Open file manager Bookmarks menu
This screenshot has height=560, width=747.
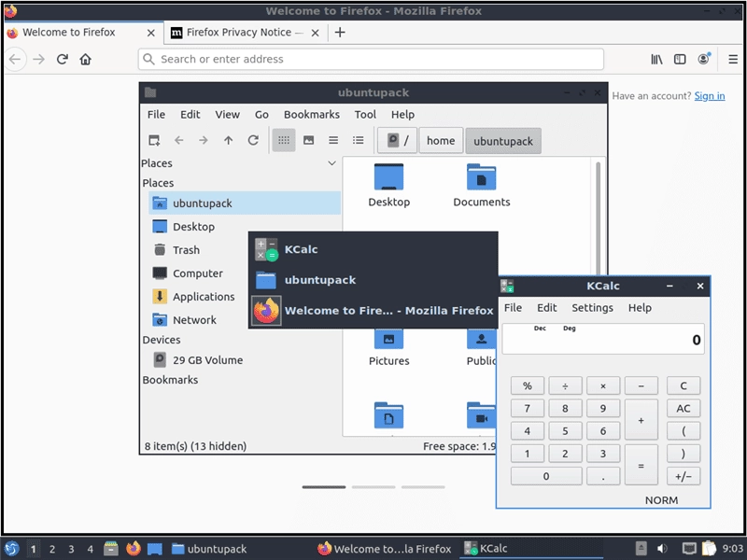click(x=312, y=114)
